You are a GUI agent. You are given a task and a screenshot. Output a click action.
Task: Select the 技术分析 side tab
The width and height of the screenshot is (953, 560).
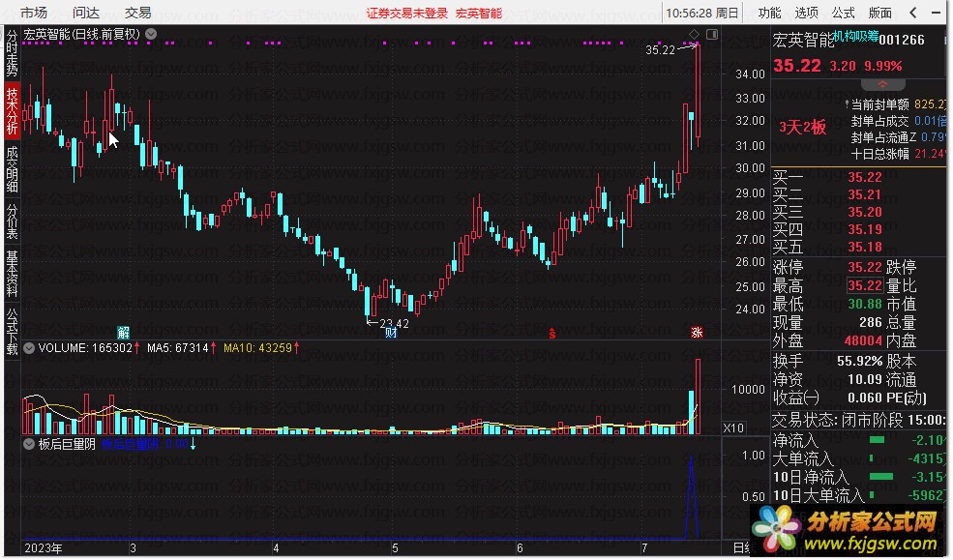click(13, 110)
